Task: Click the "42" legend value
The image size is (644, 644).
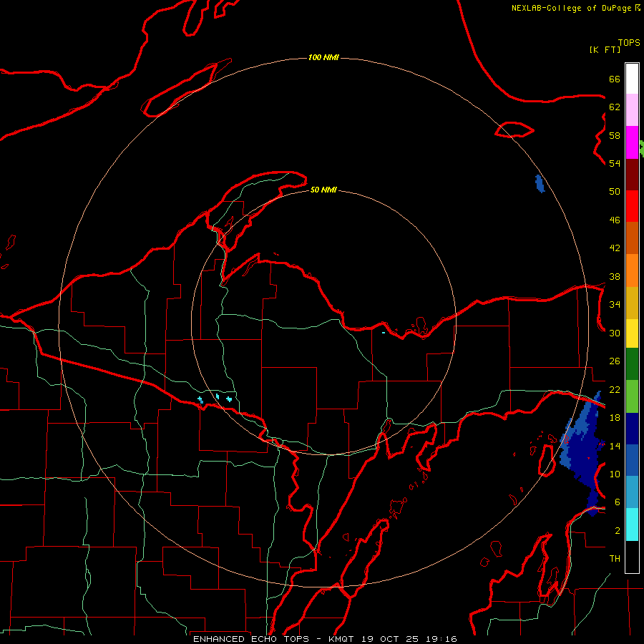Action: (x=615, y=248)
